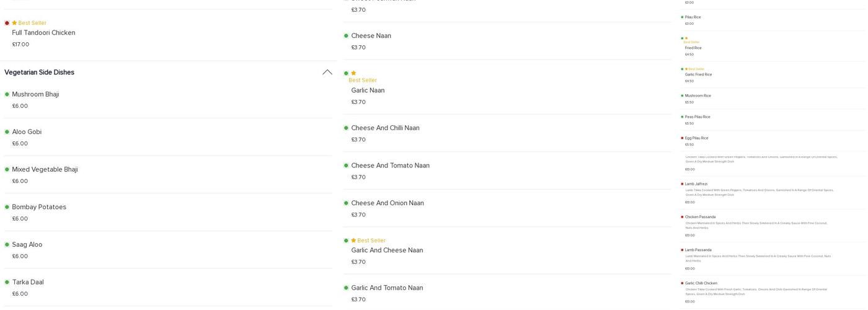Click the Best Seller star above Garlic And Cheese Naan
Viewport: 868px width, 310px height.
coord(353,241)
